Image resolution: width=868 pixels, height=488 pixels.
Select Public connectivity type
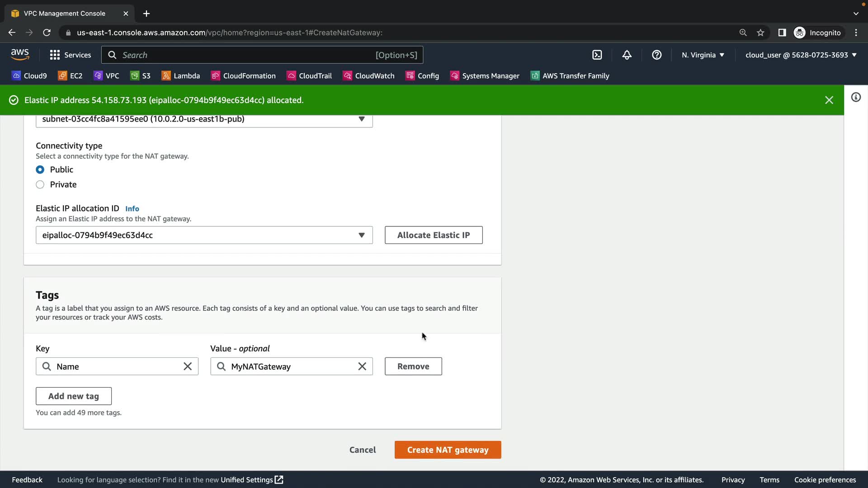[x=40, y=169]
